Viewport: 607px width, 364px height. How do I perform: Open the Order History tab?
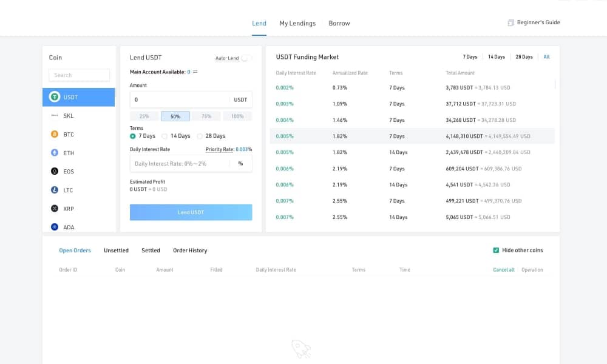coord(190,251)
